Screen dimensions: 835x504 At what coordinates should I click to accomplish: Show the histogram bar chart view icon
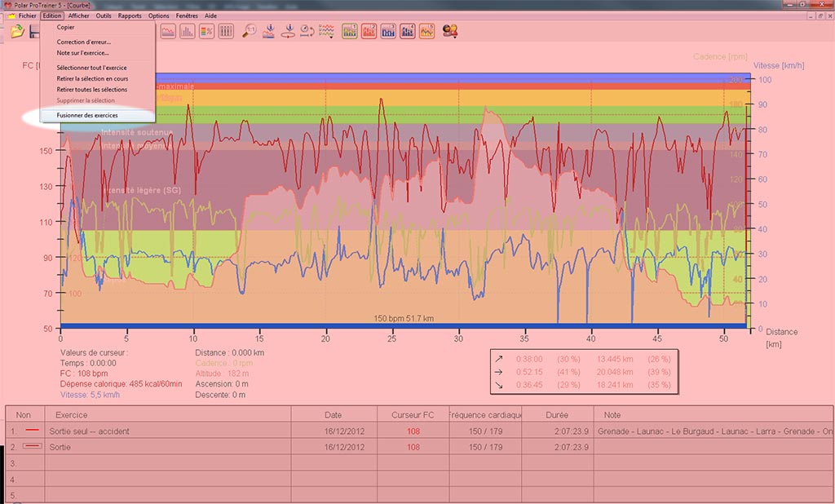(x=188, y=32)
